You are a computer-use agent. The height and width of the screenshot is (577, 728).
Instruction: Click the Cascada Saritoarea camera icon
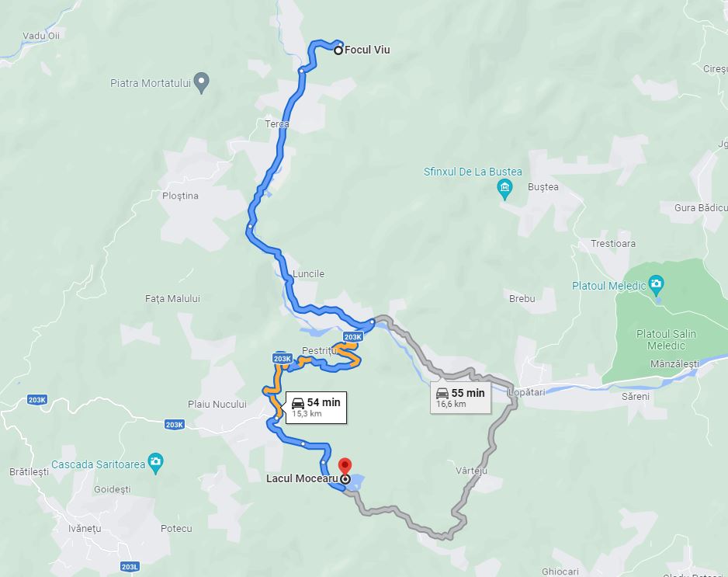point(155,463)
